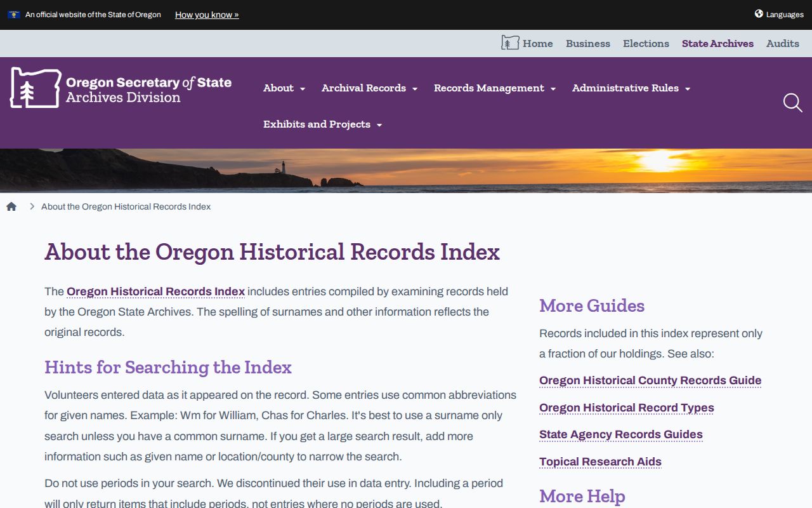
Task: Open the Oregon Historical Records Index link
Action: [x=155, y=291]
